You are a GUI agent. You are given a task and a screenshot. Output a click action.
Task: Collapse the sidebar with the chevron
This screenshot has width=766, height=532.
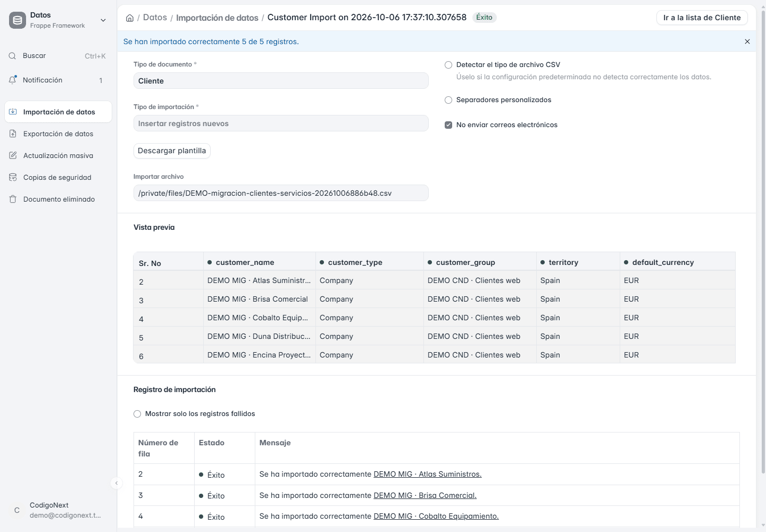[116, 483]
